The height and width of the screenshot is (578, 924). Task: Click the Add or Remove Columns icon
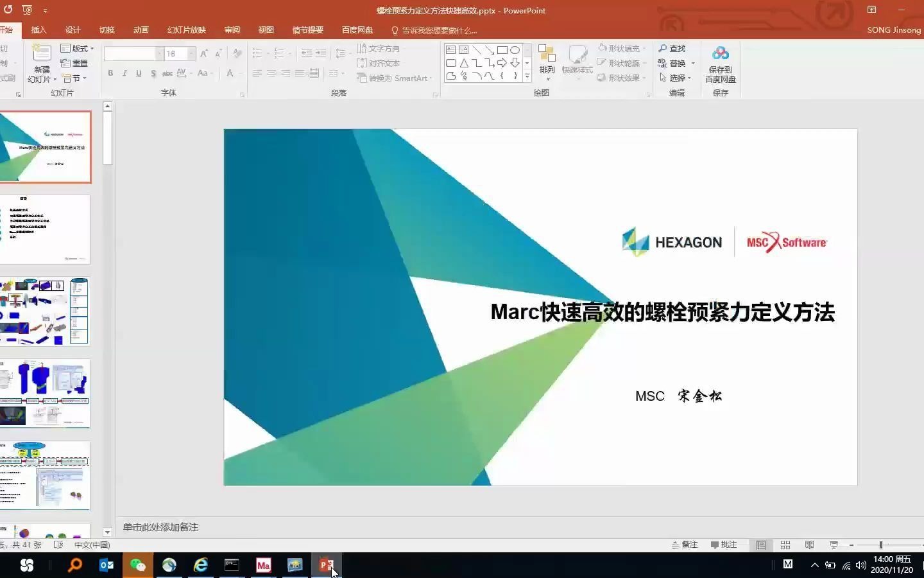(334, 73)
